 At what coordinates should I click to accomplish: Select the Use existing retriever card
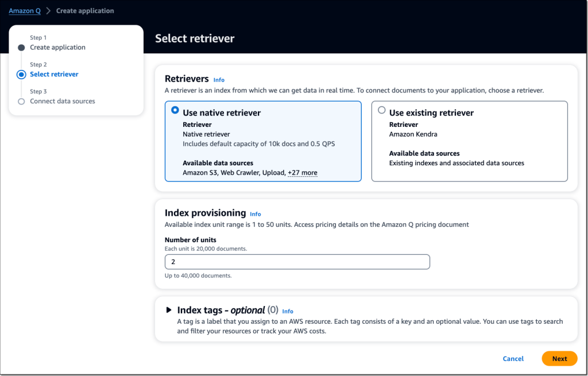(469, 141)
